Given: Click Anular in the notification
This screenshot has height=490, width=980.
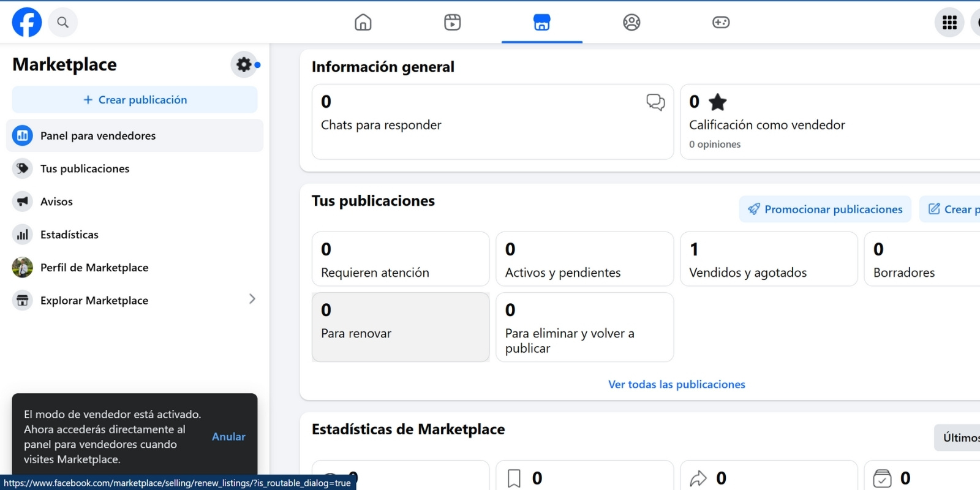Looking at the screenshot, I should [x=228, y=437].
